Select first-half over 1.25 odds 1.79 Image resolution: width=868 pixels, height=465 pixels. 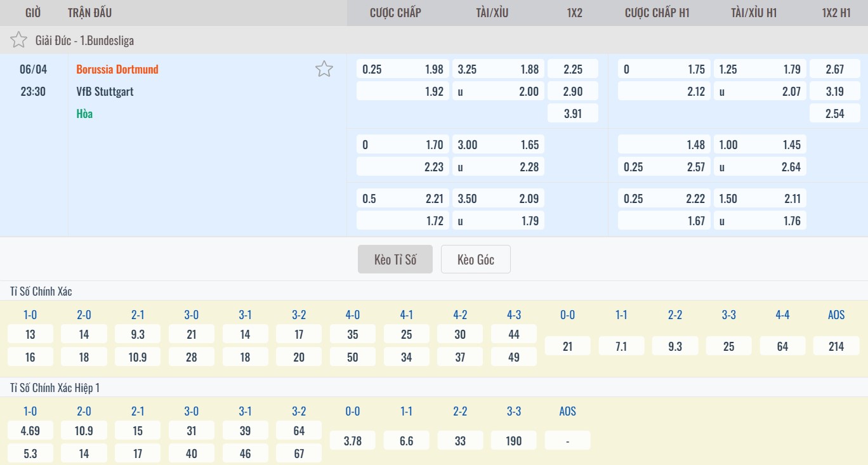(760, 69)
